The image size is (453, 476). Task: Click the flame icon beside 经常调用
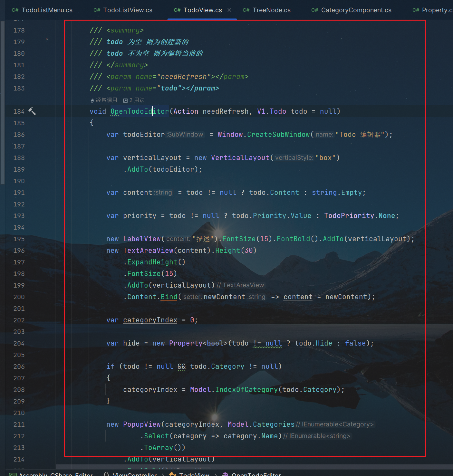coord(92,100)
